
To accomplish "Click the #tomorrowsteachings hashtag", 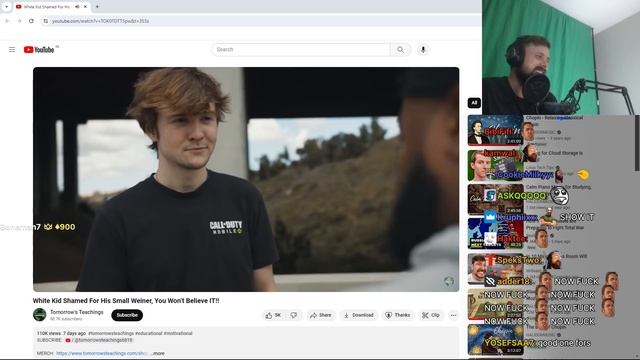I will tap(111, 333).
